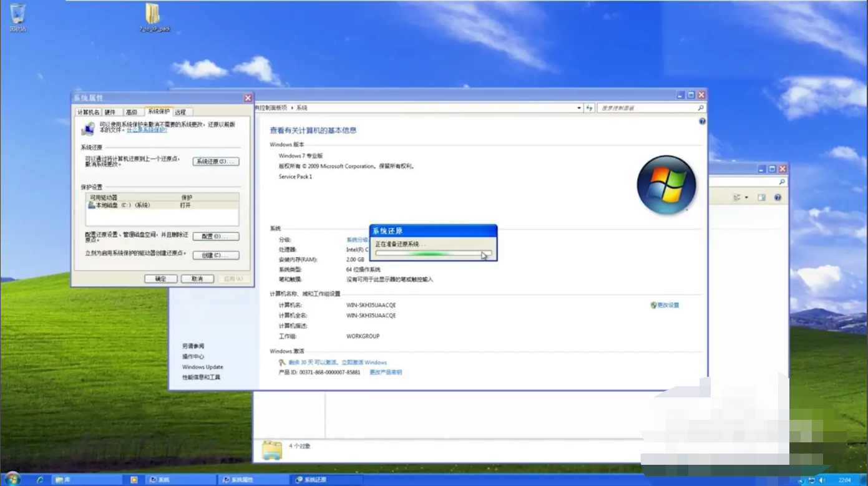
Task: Select the 系统保护 tab
Action: point(158,112)
